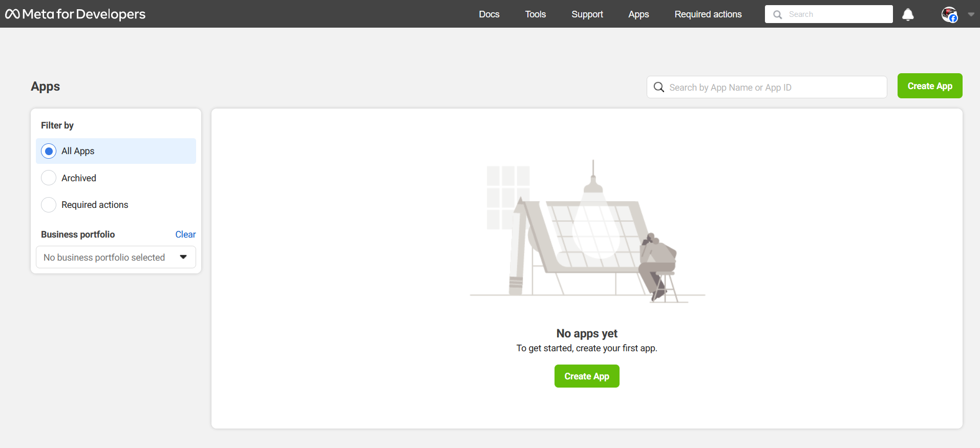Click the top-right Create App button

(x=930, y=86)
